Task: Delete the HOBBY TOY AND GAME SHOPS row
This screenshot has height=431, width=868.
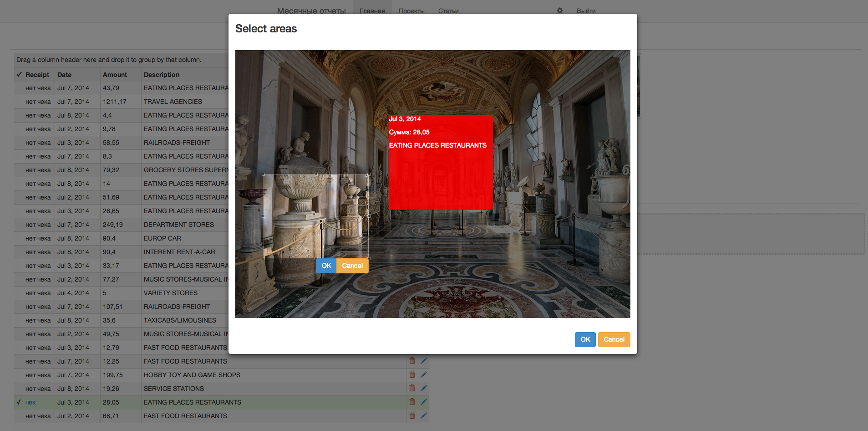Action: [x=412, y=375]
